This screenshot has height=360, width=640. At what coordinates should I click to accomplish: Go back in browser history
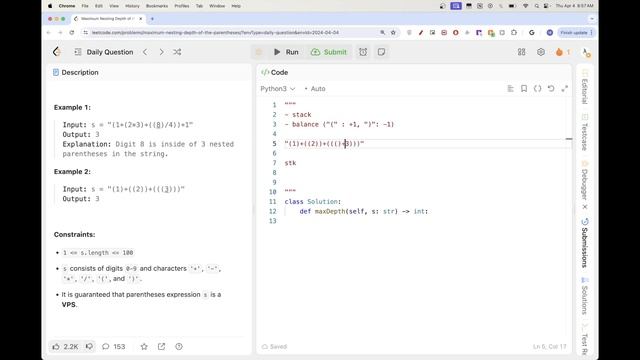(49, 32)
